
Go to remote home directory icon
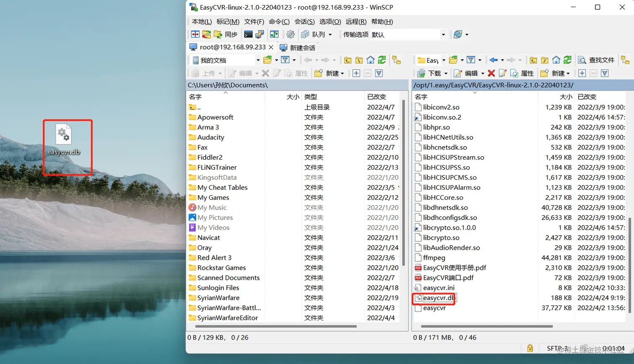point(556,60)
